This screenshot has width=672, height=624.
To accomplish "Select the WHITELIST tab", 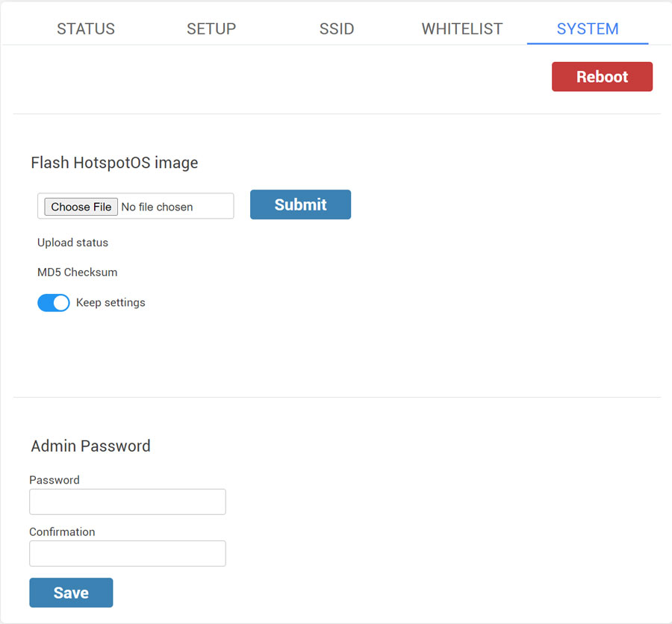I will coord(462,29).
